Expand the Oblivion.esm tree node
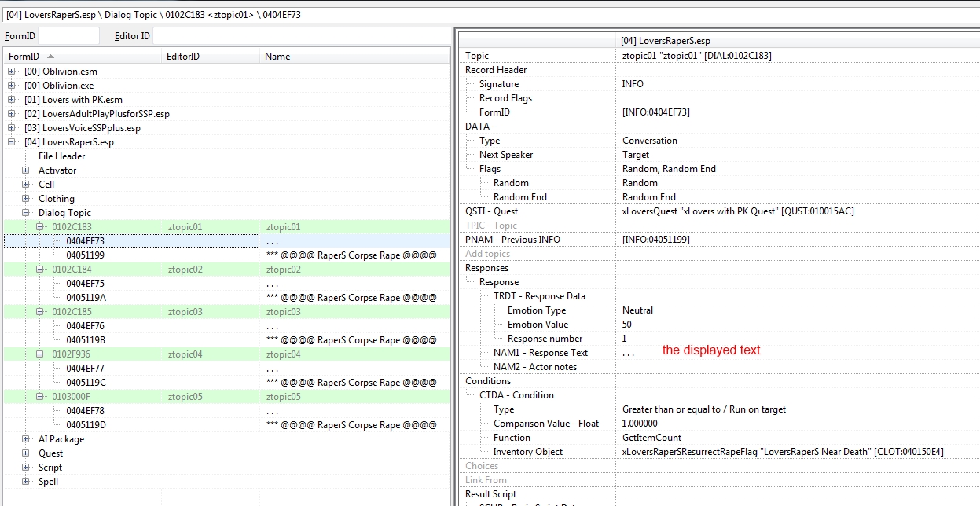Image resolution: width=980 pixels, height=506 pixels. click(x=12, y=71)
